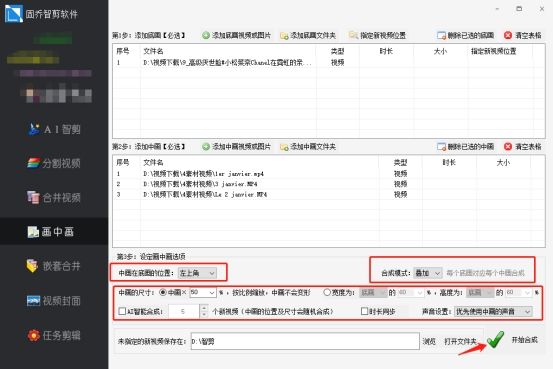Select the 宽度为 custom size radio button
Image resolution: width=553 pixels, height=369 pixels.
point(327,292)
